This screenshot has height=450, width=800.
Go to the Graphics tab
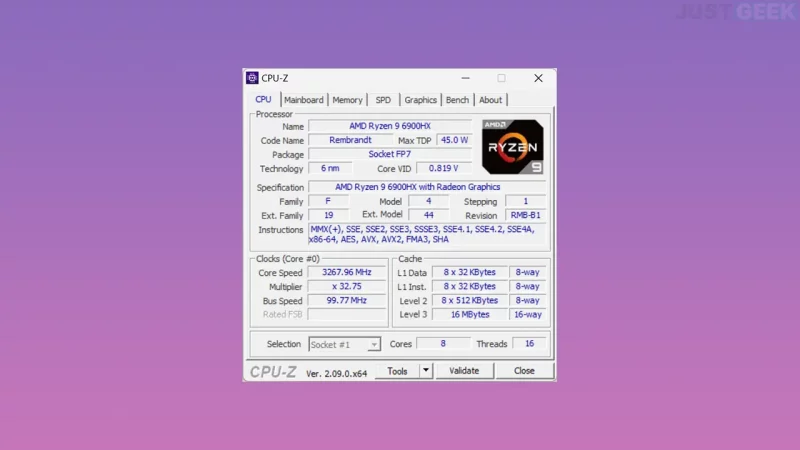420,100
